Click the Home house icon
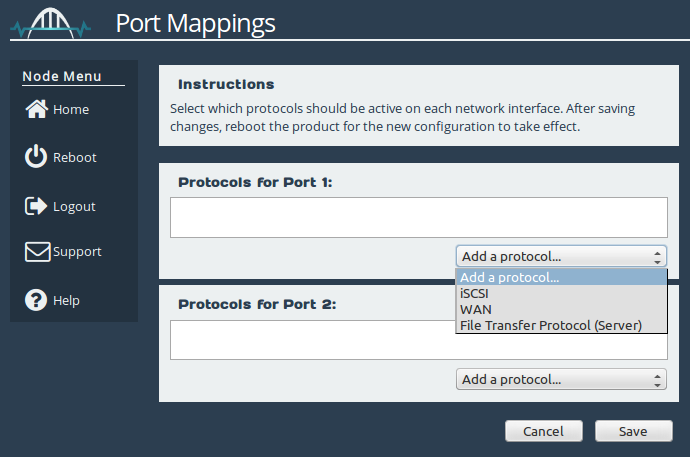The image size is (690, 457). (37, 109)
